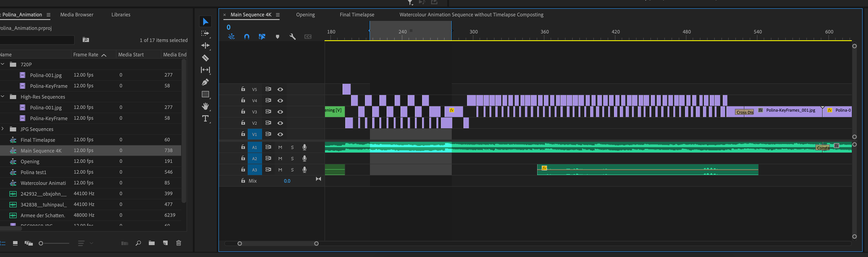Solo audio track A3

pos(292,170)
